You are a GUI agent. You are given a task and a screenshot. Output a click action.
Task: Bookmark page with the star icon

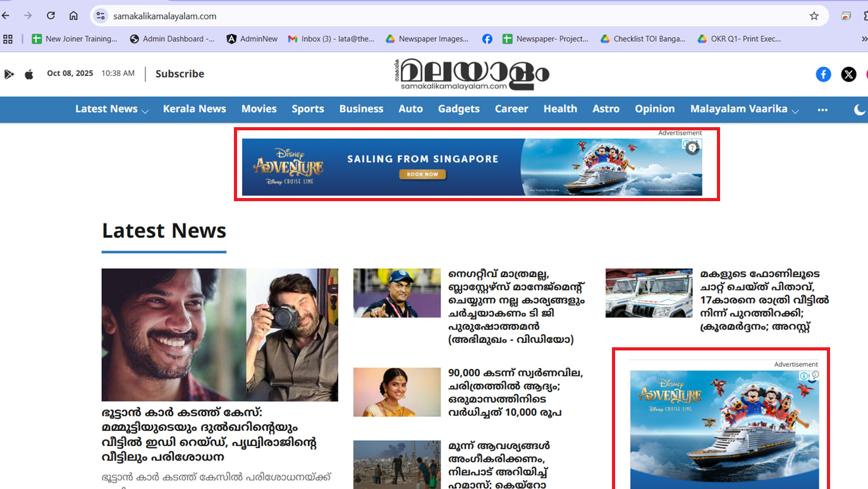(814, 16)
